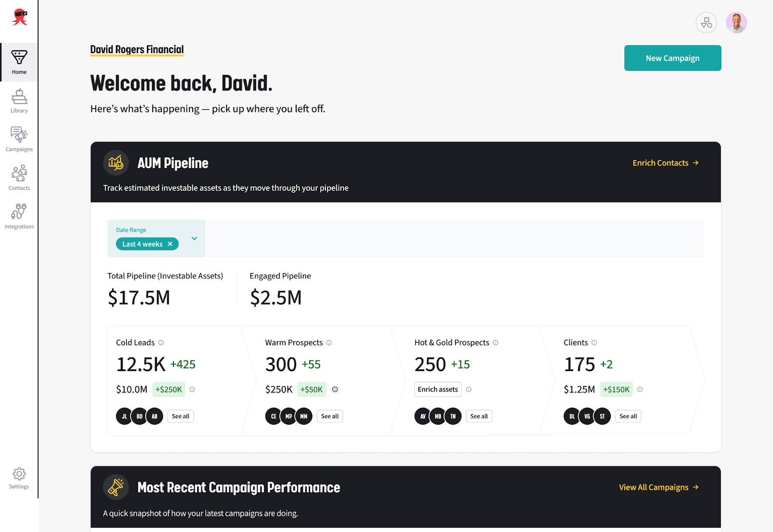Open the View All Campaigns link

[x=658, y=487]
